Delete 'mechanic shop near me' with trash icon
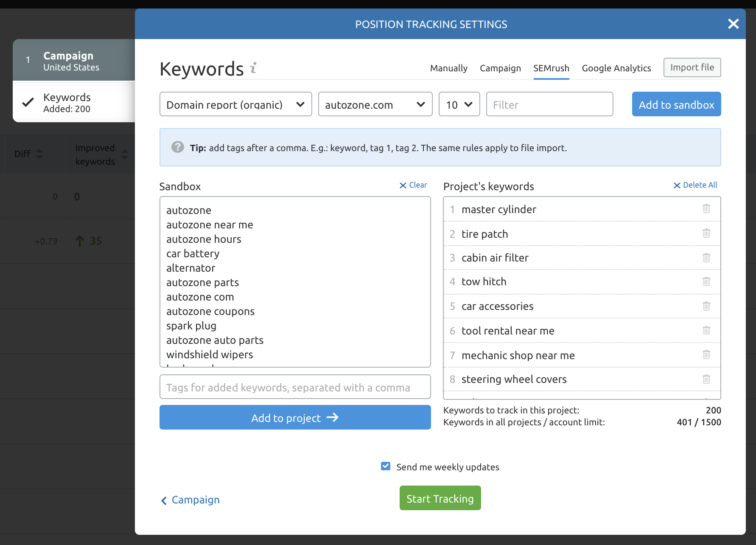 (x=706, y=354)
